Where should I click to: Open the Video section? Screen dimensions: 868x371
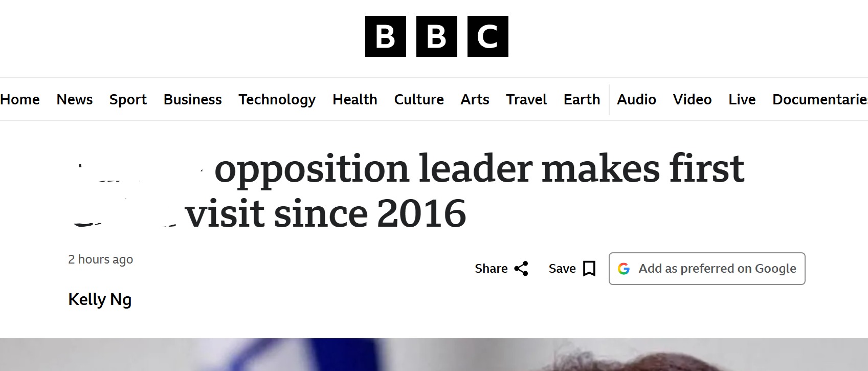point(692,99)
